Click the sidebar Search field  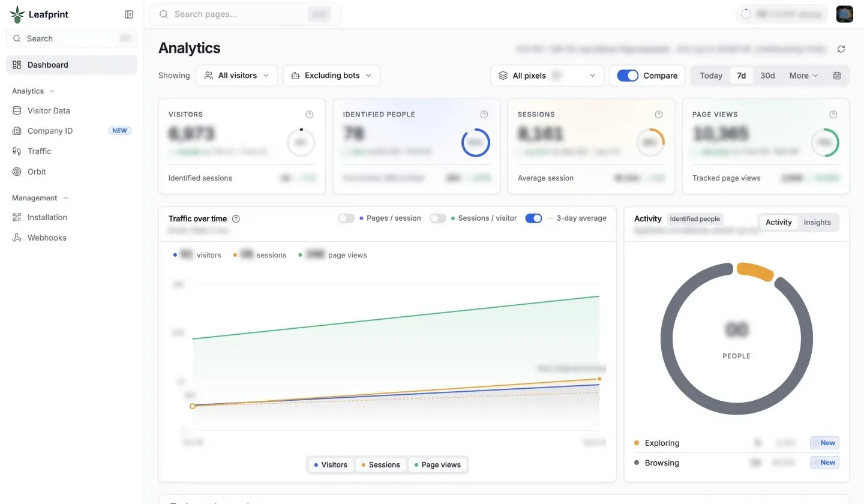pos(71,38)
